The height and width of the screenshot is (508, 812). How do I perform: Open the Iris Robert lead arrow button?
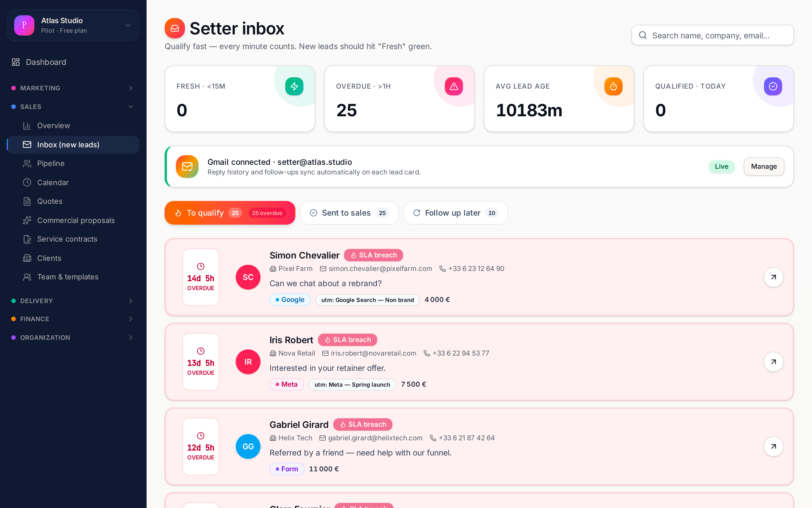point(773,362)
